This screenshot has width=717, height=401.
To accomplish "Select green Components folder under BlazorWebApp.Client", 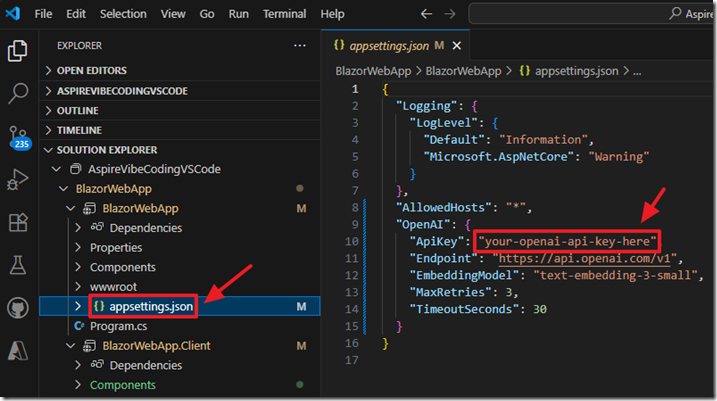I will 123,385.
